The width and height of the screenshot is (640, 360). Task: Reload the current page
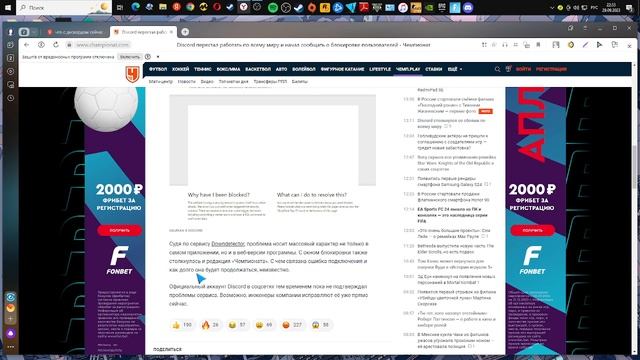click(x=56, y=45)
